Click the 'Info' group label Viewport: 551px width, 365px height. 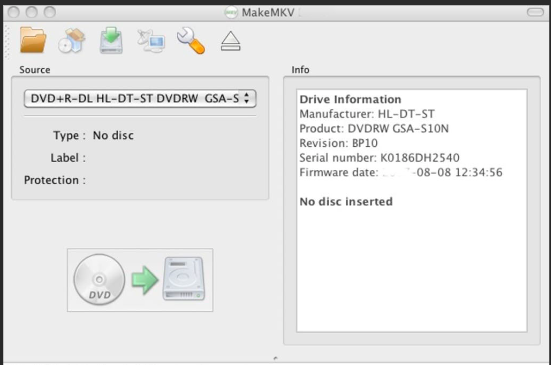(x=300, y=70)
